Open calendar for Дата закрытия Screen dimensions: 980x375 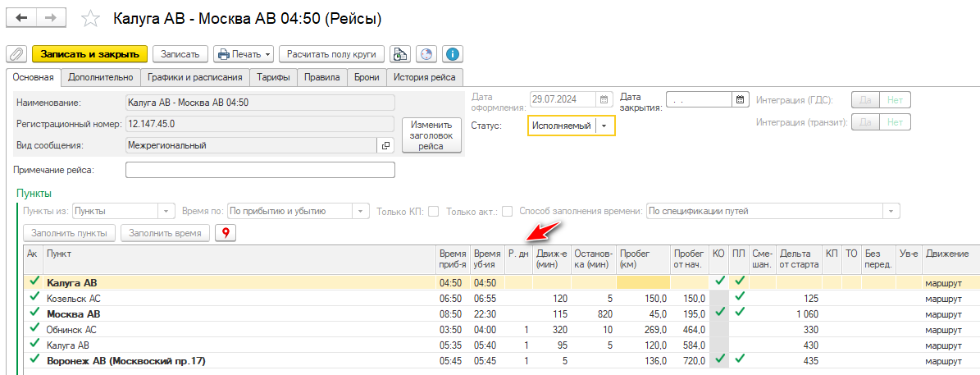741,99
